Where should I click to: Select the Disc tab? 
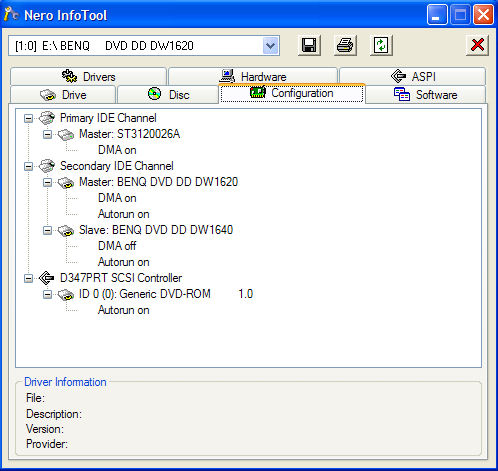coord(168,95)
